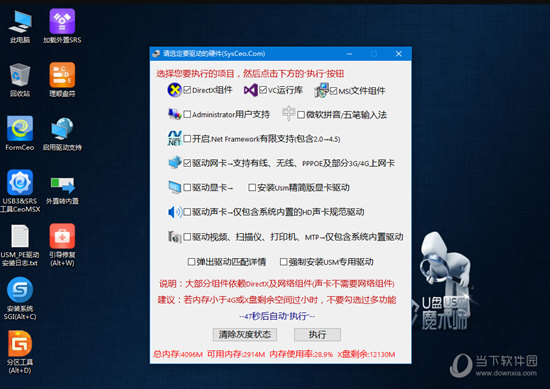
Task: Click the Administrator用户支持 users icon
Action: [x=174, y=114]
